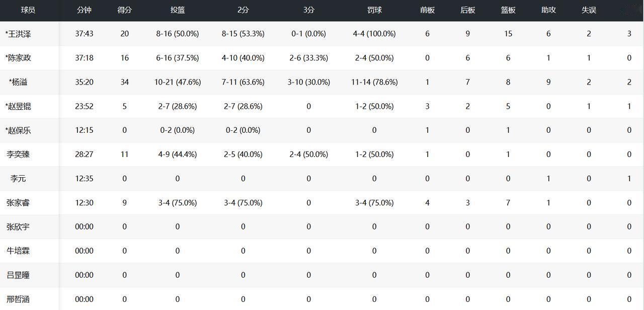Click the 球员 column header
Screen dimensions: 644x310
coord(28,10)
